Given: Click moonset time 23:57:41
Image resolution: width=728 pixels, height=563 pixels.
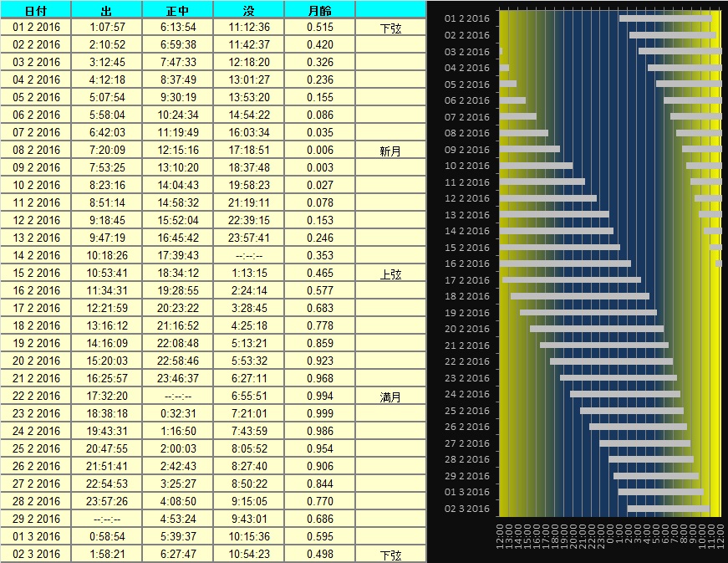Looking at the screenshot, I should pyautogui.click(x=250, y=238).
